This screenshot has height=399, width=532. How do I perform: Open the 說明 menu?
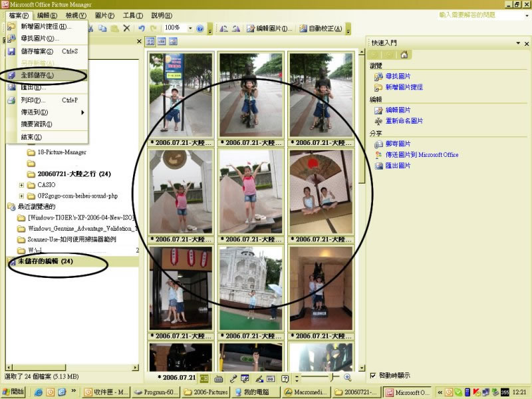162,15
